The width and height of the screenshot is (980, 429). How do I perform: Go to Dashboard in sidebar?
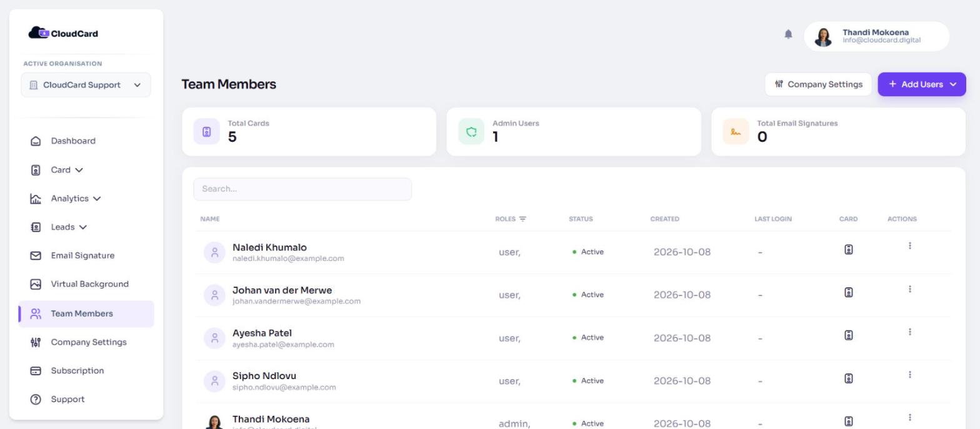(73, 141)
